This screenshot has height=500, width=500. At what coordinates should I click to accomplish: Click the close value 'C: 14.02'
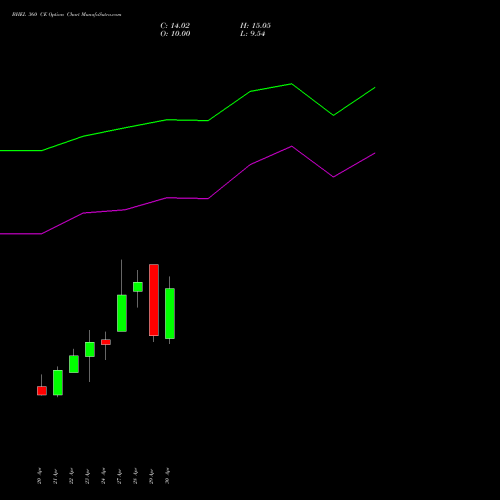[175, 26]
